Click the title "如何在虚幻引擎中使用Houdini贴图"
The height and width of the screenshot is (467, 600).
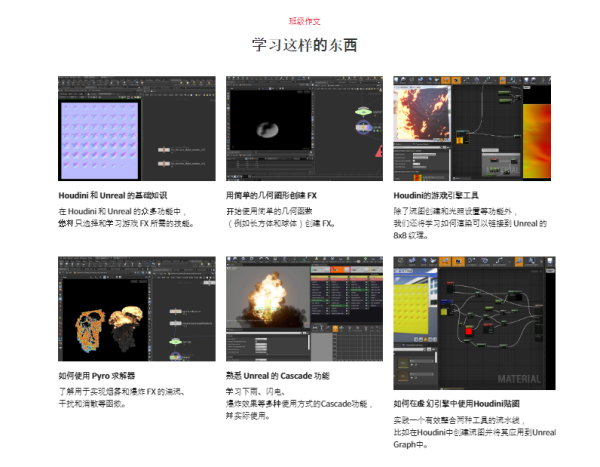(x=457, y=403)
